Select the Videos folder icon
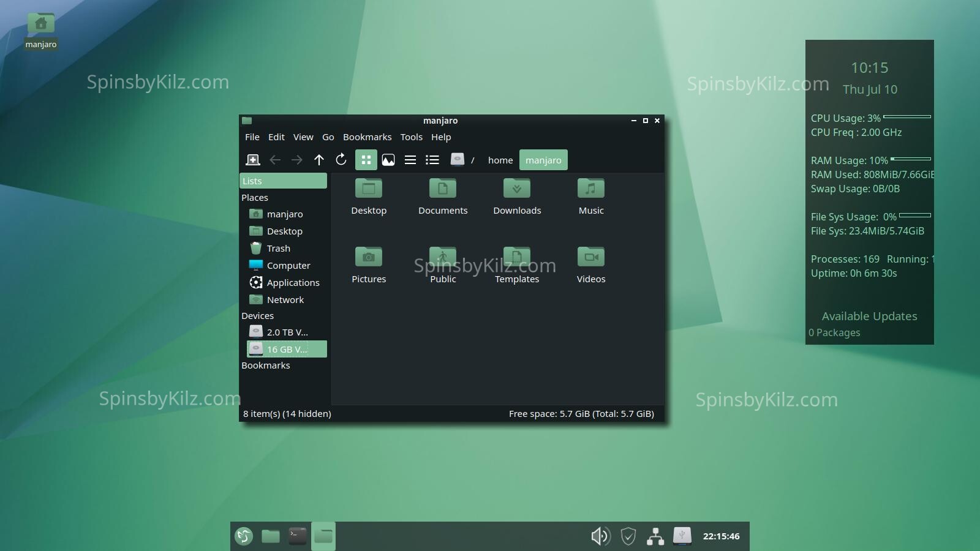Image resolution: width=980 pixels, height=551 pixels. pos(591,257)
